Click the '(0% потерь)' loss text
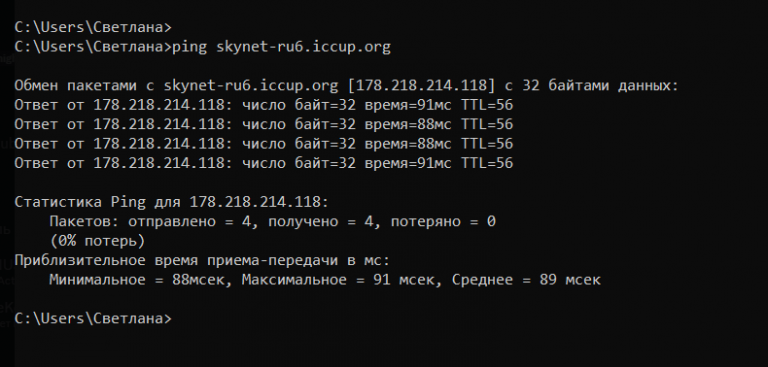This screenshot has height=367, width=768. (x=97, y=241)
